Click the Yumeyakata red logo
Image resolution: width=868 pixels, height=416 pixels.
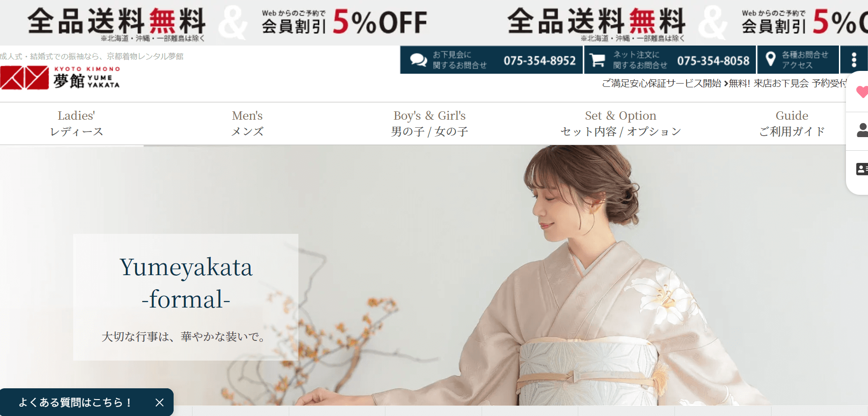[x=60, y=77]
